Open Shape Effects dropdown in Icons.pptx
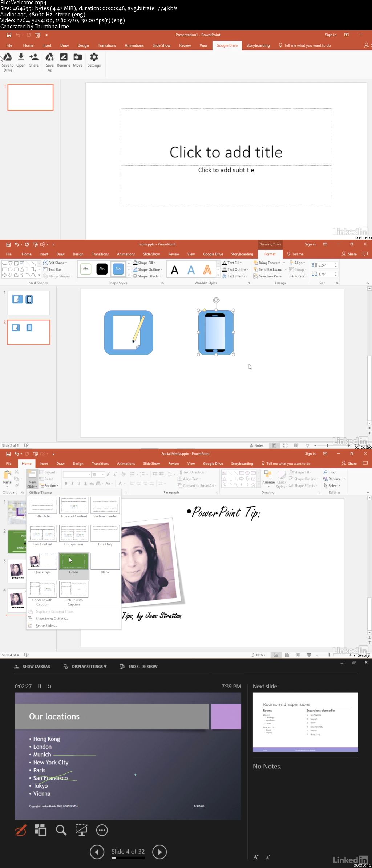 coord(147,276)
